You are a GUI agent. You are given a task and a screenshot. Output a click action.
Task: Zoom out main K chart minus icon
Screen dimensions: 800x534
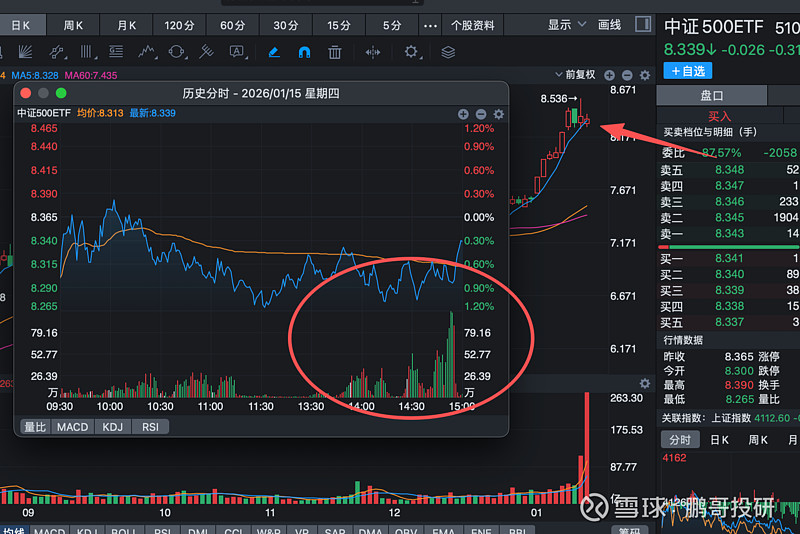627,75
